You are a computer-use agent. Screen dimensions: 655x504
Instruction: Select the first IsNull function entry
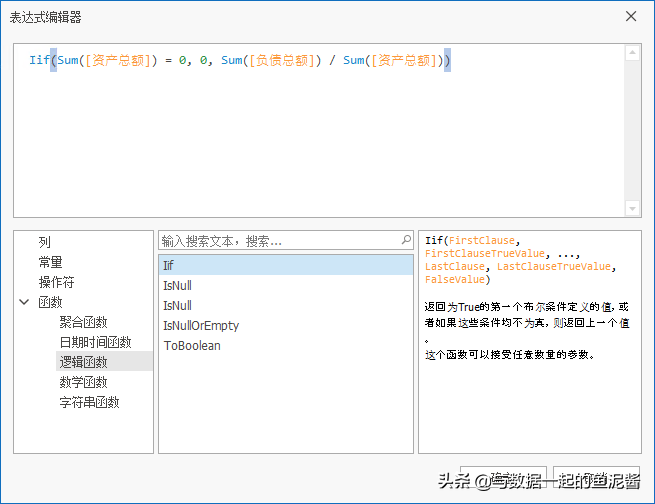pyautogui.click(x=177, y=285)
